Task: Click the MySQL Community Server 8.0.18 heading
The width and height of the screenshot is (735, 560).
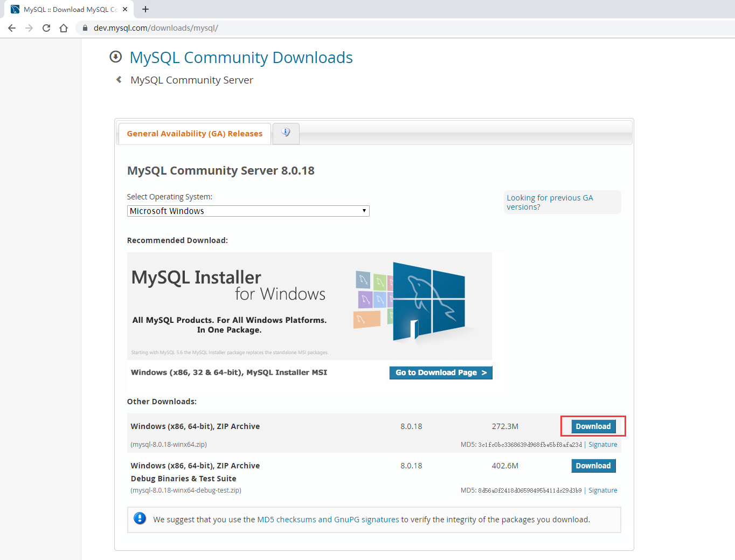Action: point(221,171)
